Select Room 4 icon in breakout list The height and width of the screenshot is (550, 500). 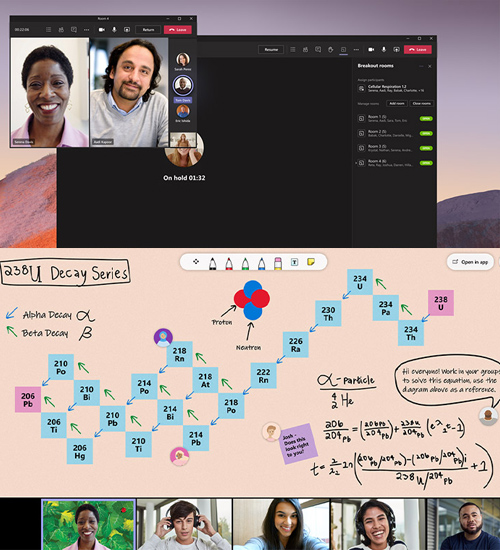(x=361, y=163)
